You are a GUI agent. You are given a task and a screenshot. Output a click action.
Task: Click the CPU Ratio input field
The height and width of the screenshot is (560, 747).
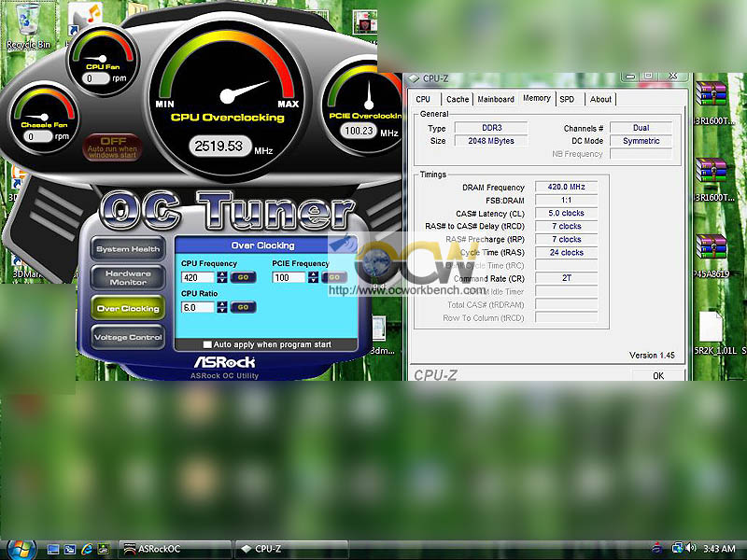(198, 307)
